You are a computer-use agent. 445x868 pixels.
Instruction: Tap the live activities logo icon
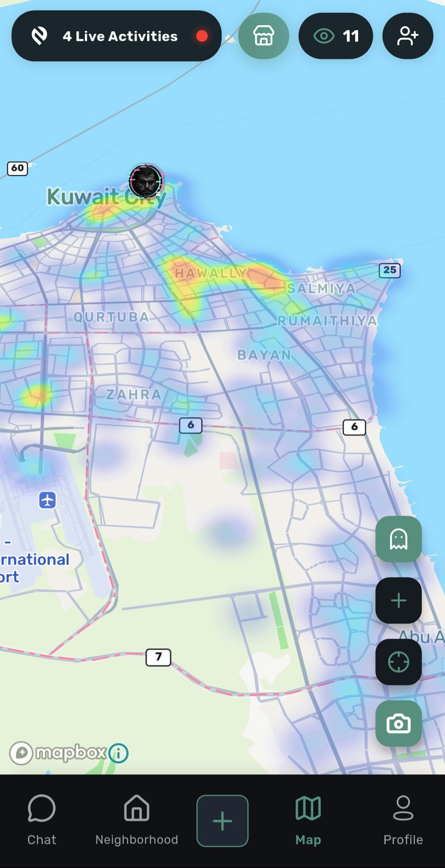[x=40, y=36]
